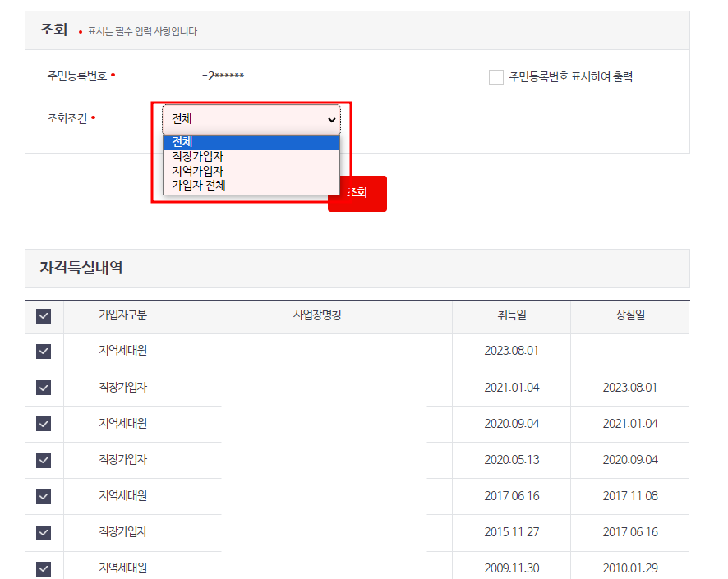728x579 pixels.
Task: Click the 사업장명칭 column header
Action: point(316,315)
